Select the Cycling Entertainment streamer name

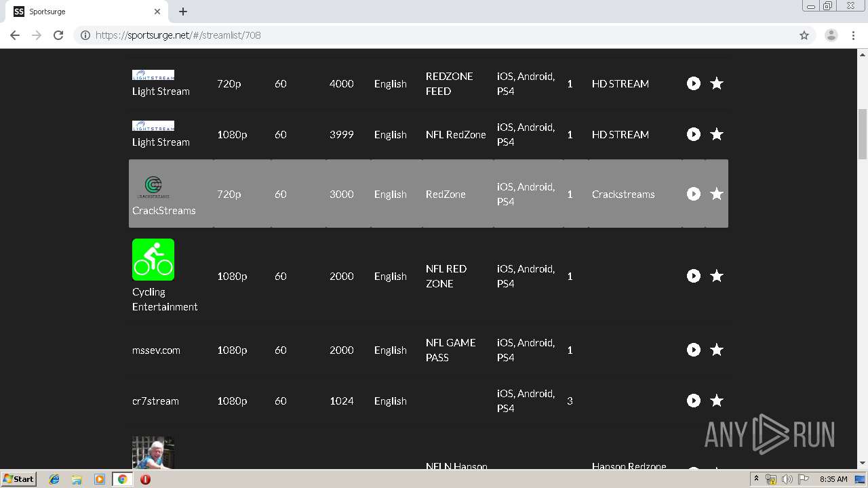165,300
